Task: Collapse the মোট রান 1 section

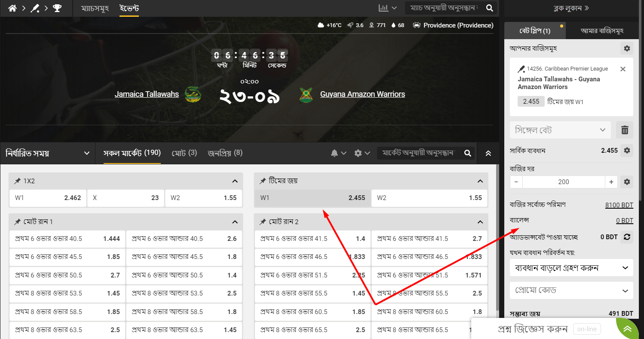Action: click(x=235, y=222)
